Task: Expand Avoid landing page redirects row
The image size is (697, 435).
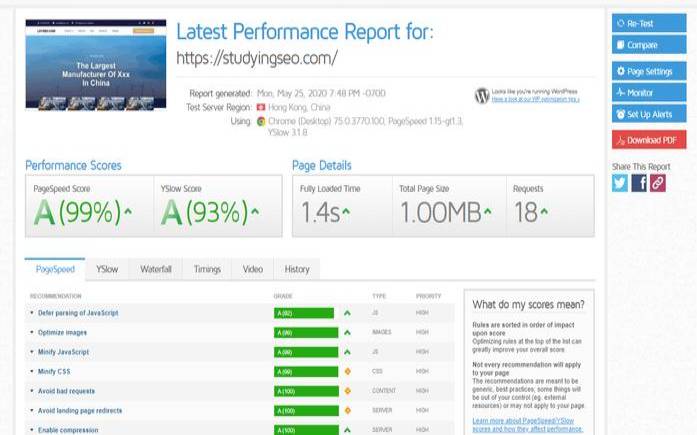Action: coord(81,410)
